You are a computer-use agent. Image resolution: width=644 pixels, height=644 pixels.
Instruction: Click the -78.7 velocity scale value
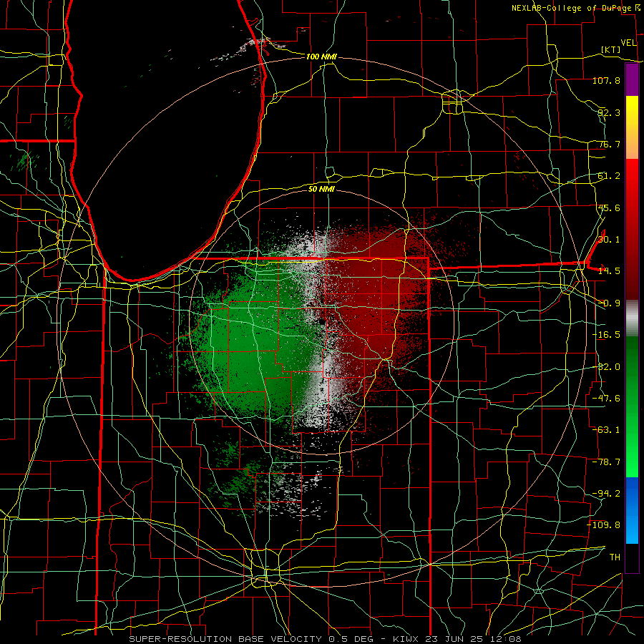[x=606, y=462]
